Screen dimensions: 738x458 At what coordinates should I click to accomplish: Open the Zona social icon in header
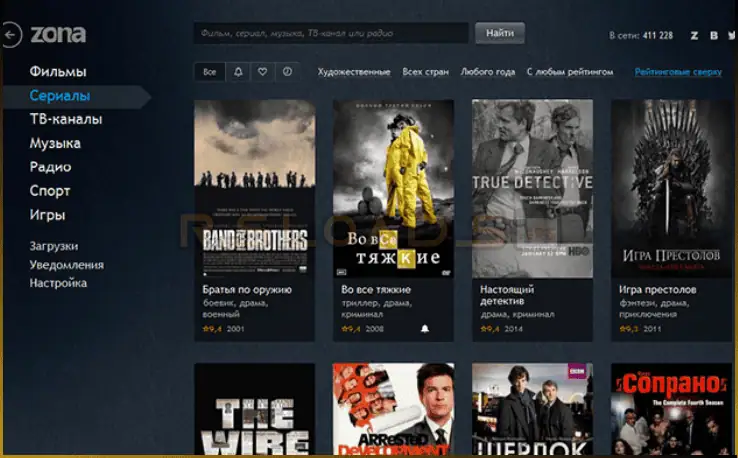pos(694,35)
